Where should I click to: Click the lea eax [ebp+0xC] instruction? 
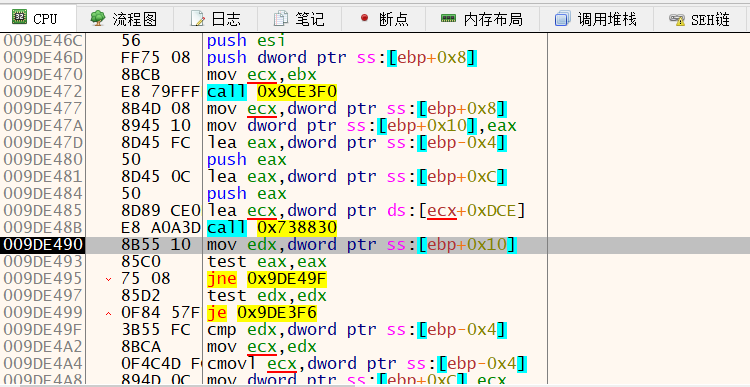coord(357,177)
